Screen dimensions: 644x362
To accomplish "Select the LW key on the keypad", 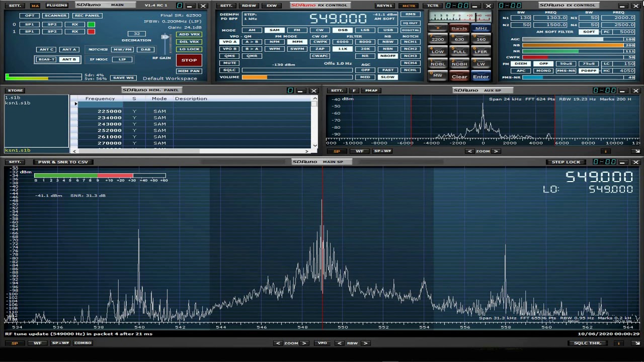I will pyautogui.click(x=481, y=64).
